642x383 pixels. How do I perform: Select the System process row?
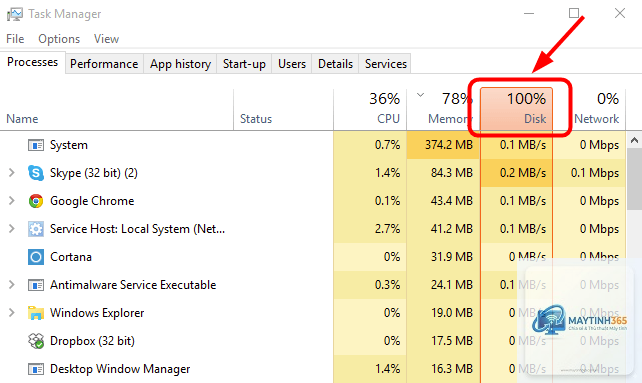point(313,145)
